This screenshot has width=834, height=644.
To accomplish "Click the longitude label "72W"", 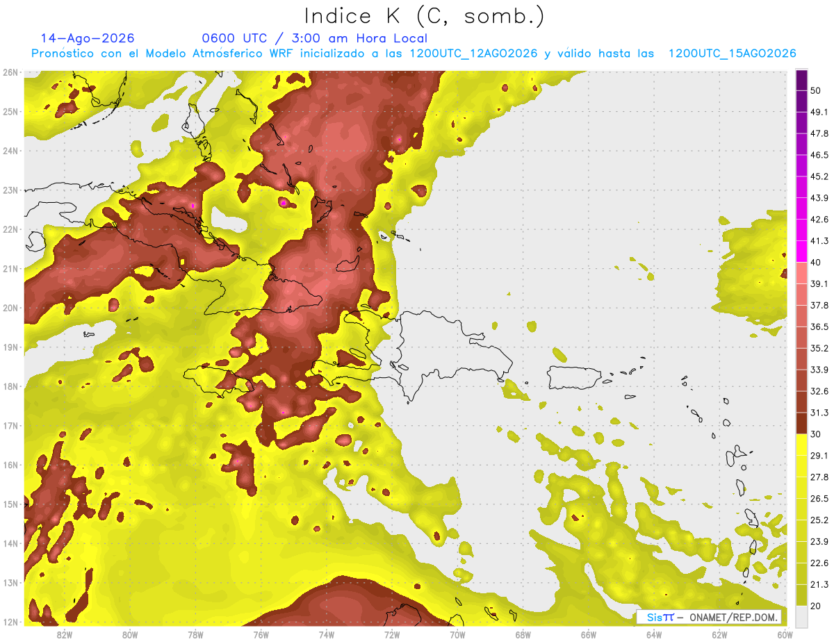I will pos(392,634).
